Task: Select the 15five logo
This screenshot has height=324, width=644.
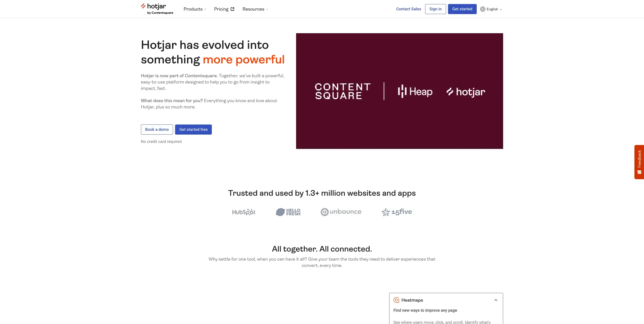Action: coord(397,212)
